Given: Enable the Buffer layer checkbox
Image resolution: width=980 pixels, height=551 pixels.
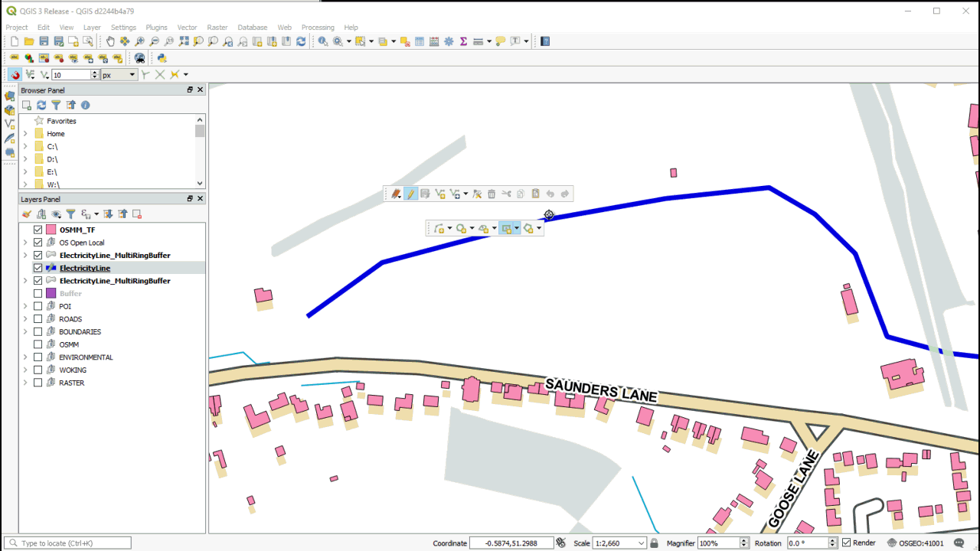Looking at the screenshot, I should (38, 294).
